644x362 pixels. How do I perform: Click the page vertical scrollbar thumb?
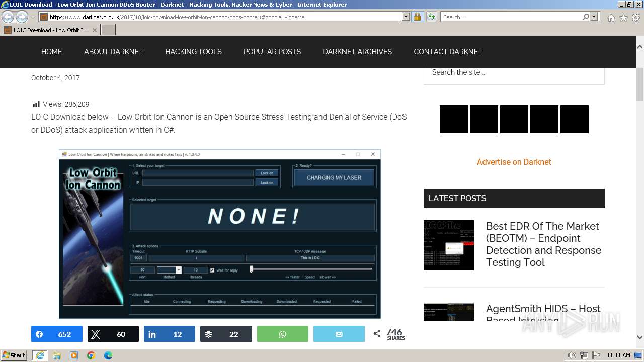(x=639, y=84)
